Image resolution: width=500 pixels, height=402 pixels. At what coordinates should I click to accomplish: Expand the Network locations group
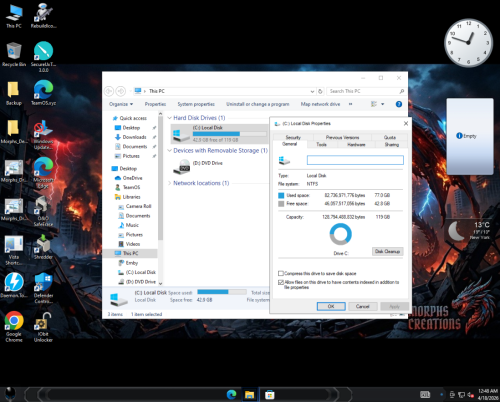(x=169, y=183)
